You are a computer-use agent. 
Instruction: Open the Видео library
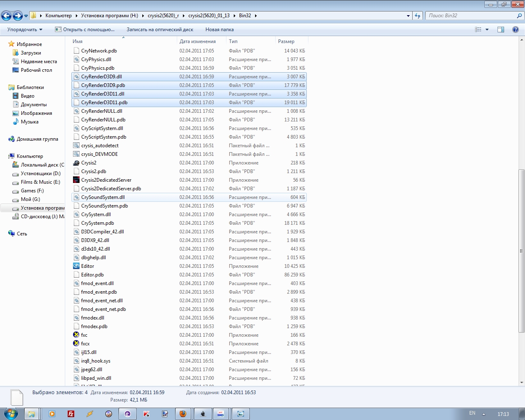tap(27, 96)
